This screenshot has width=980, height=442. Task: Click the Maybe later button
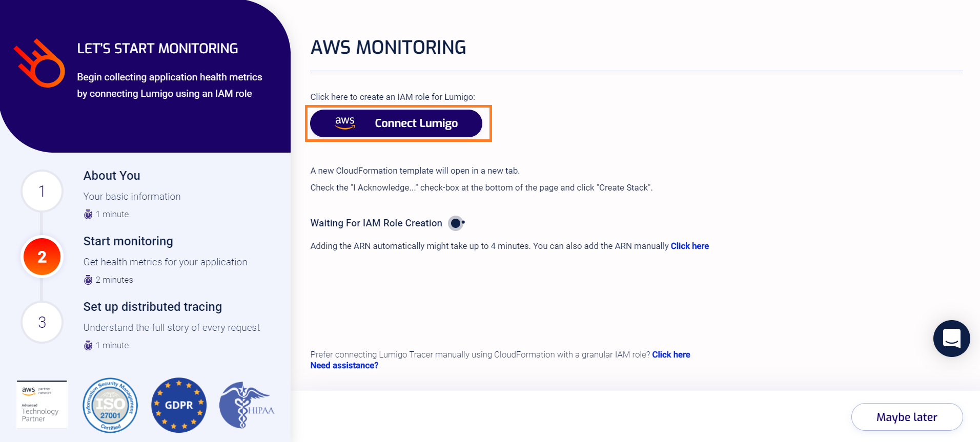(907, 417)
